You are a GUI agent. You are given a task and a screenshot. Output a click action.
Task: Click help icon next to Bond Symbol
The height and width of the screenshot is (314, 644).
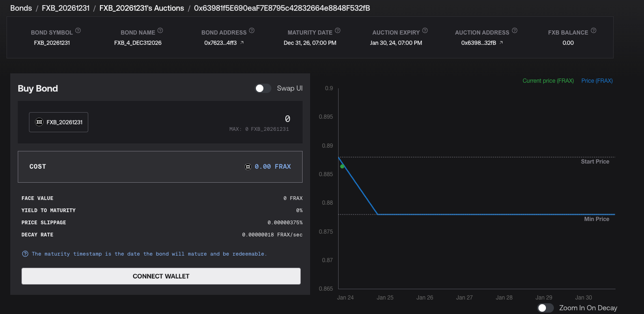coord(78,31)
